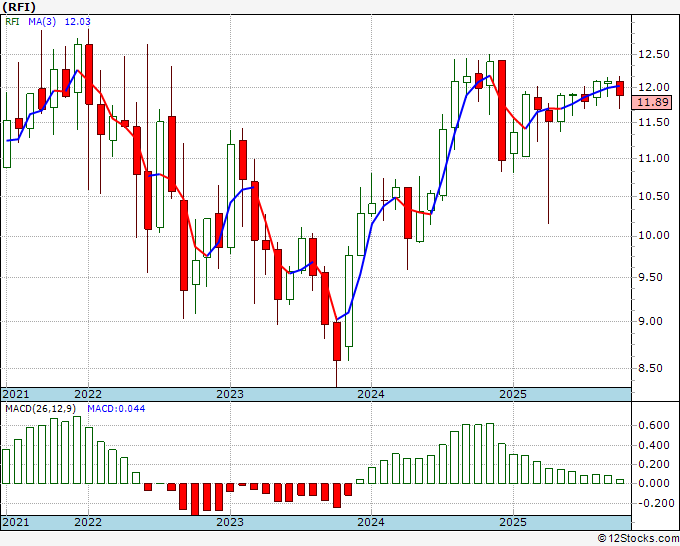Click 2022 on the price chart timeline
This screenshot has height=546, width=680.
[88, 394]
